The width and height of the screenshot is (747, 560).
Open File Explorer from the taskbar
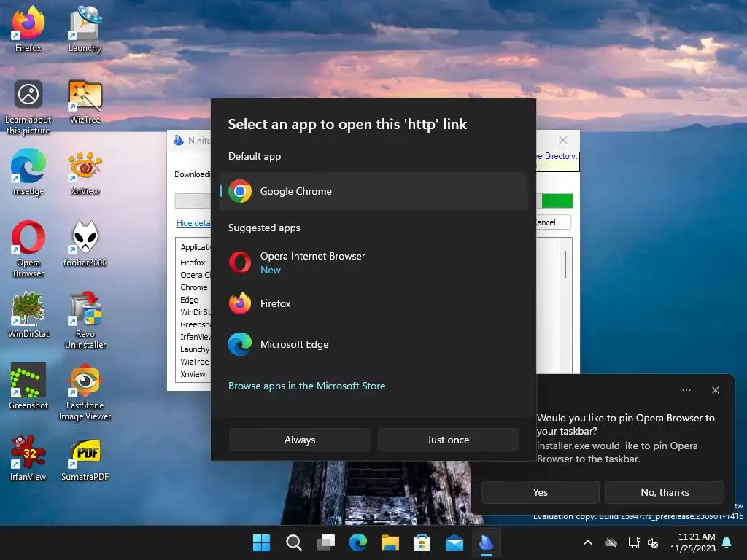point(390,542)
